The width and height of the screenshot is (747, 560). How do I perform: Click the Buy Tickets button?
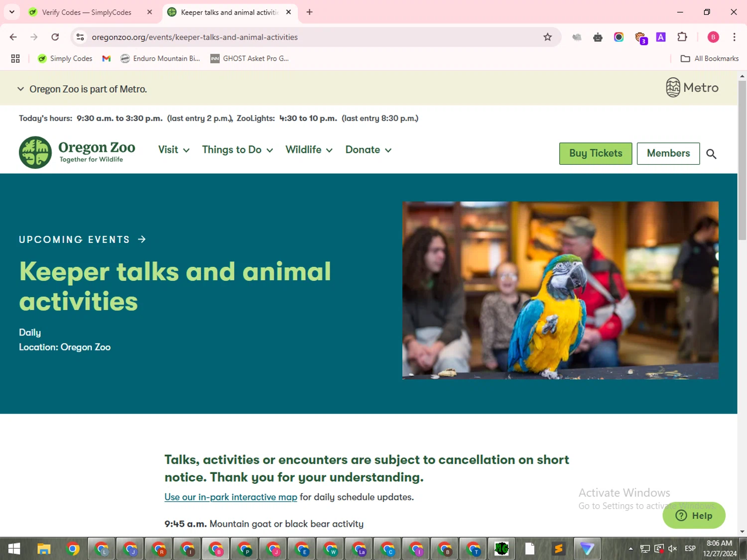[x=595, y=153]
